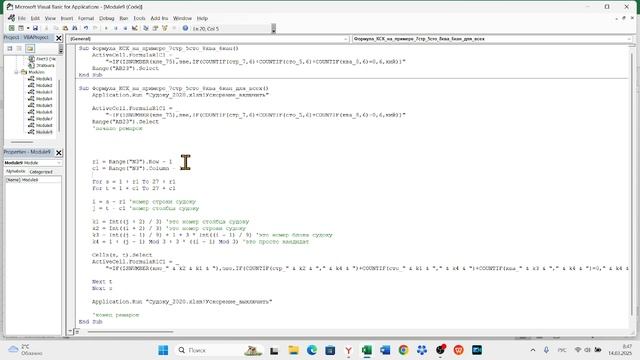Click the weather widget on the taskbar
The width and height of the screenshot is (640, 360).
click(26, 350)
